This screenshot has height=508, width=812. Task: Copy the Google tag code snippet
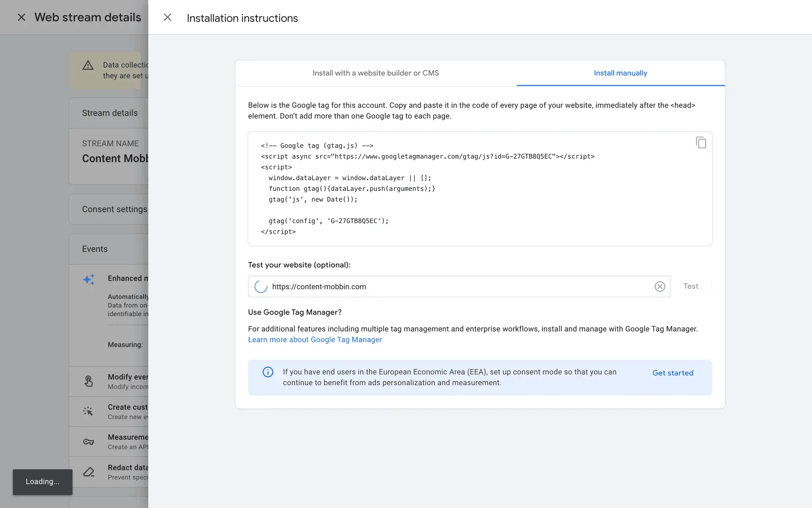click(701, 143)
